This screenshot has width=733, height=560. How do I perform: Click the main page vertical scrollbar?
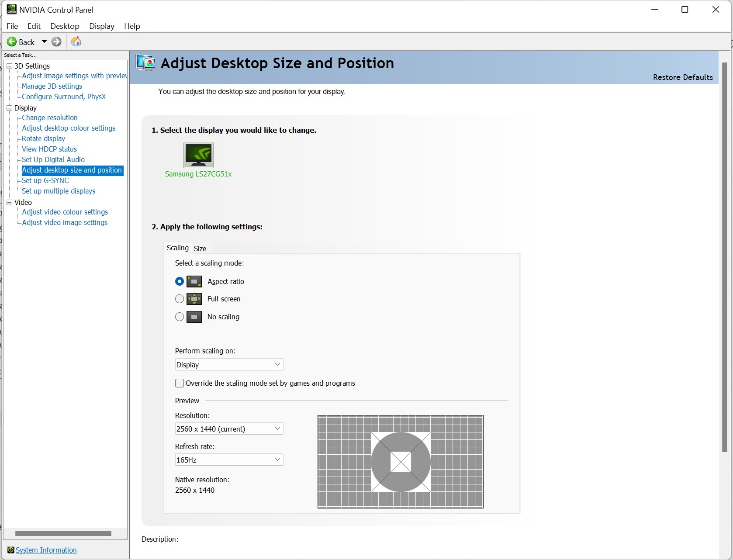coord(724,258)
